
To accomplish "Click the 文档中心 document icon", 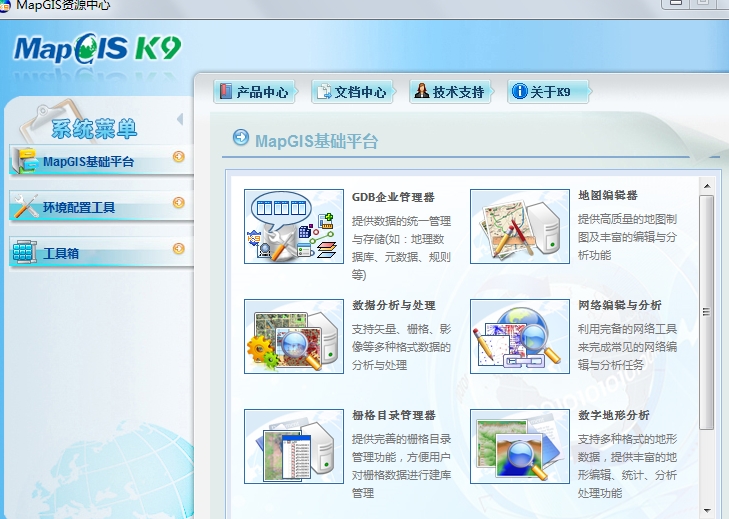I will click(x=324, y=92).
